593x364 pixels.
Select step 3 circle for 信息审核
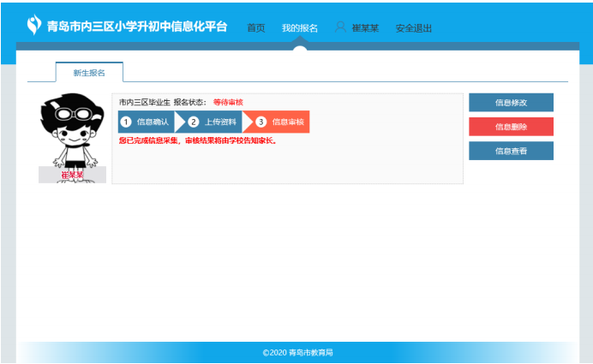(x=261, y=122)
